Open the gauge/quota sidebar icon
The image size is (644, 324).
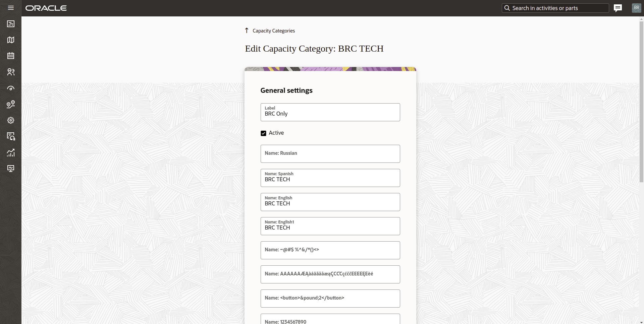11,88
